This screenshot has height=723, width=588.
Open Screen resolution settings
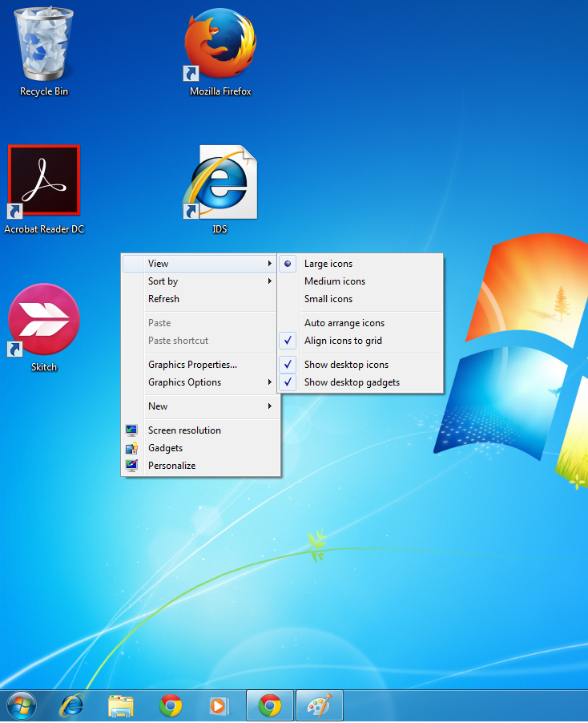click(199, 430)
